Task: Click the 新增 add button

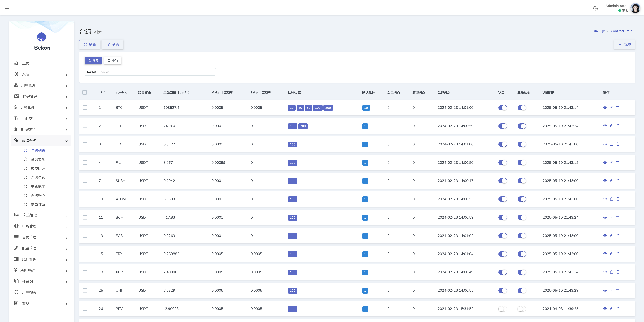Action: click(624, 44)
